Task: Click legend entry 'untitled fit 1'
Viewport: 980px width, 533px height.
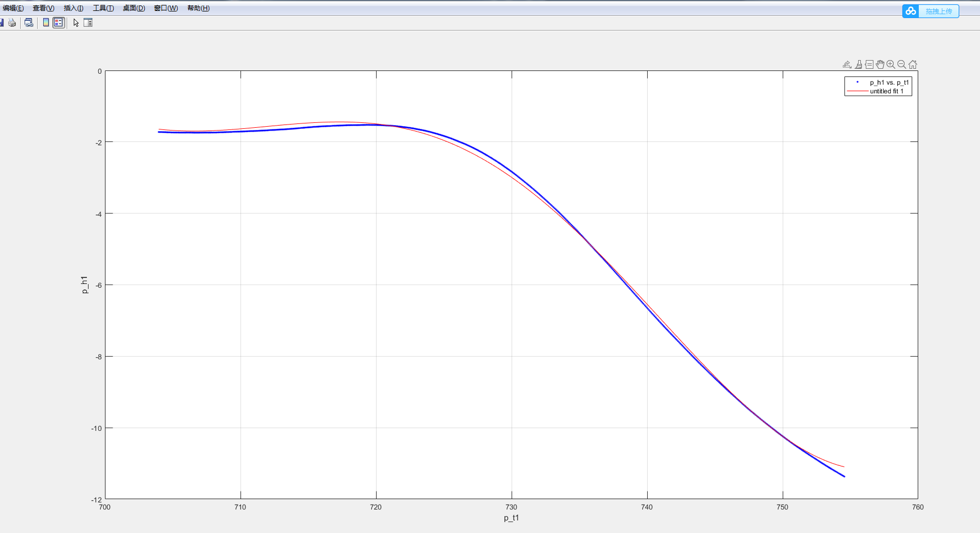Action: (887, 91)
